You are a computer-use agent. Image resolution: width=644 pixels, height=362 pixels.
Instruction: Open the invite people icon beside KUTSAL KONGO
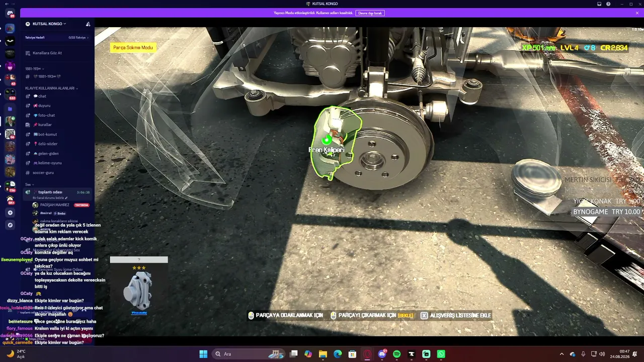[x=88, y=24]
